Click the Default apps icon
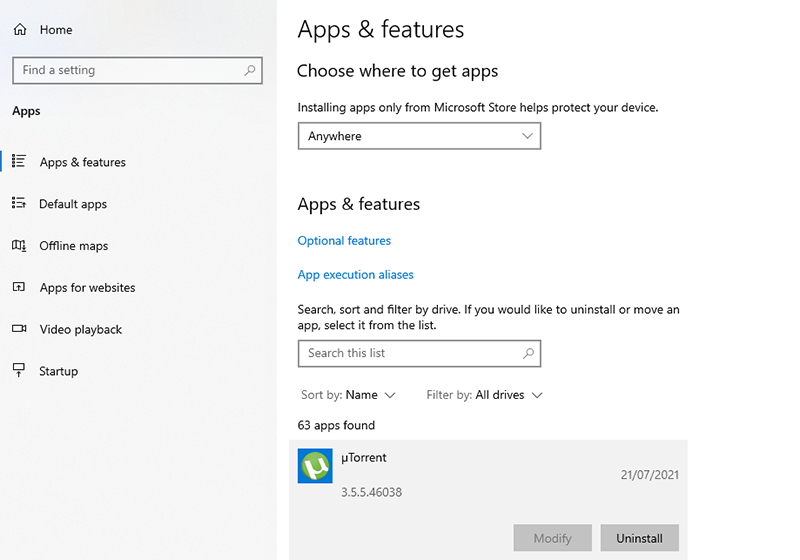This screenshot has height=560, width=800. click(19, 204)
